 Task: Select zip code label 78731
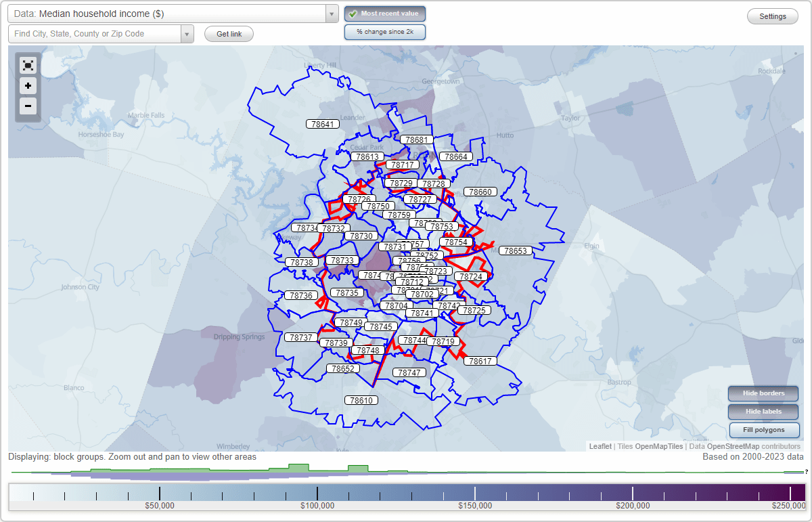394,246
